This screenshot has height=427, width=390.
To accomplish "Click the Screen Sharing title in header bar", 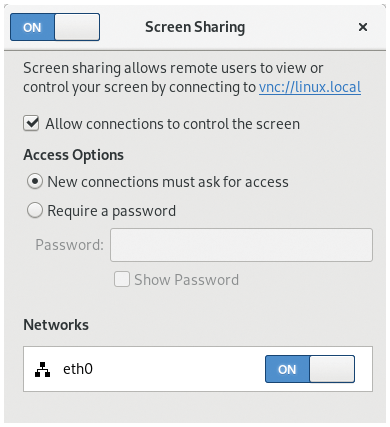I will click(x=195, y=27).
